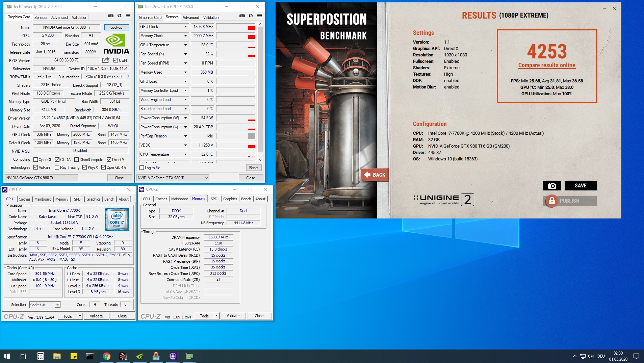Image resolution: width=644 pixels, height=363 pixels.
Task: Capture a benchmark screenshot with the camera button
Action: click(x=552, y=185)
